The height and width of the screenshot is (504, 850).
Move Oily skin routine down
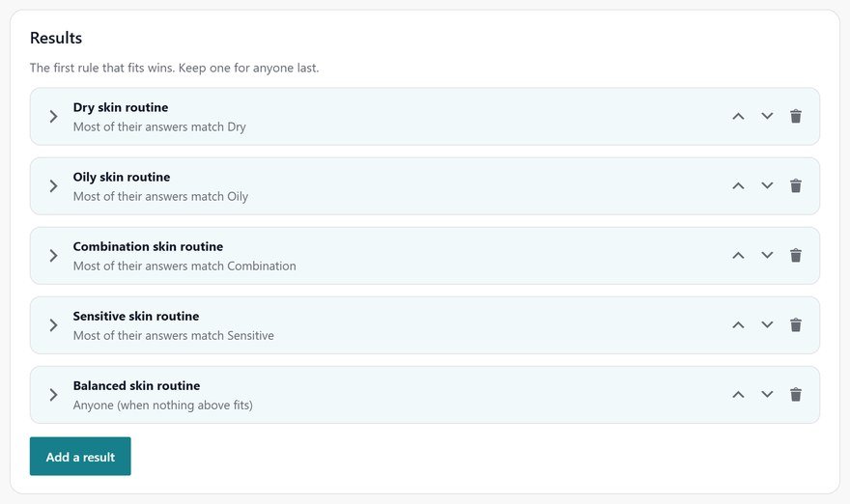coord(767,186)
